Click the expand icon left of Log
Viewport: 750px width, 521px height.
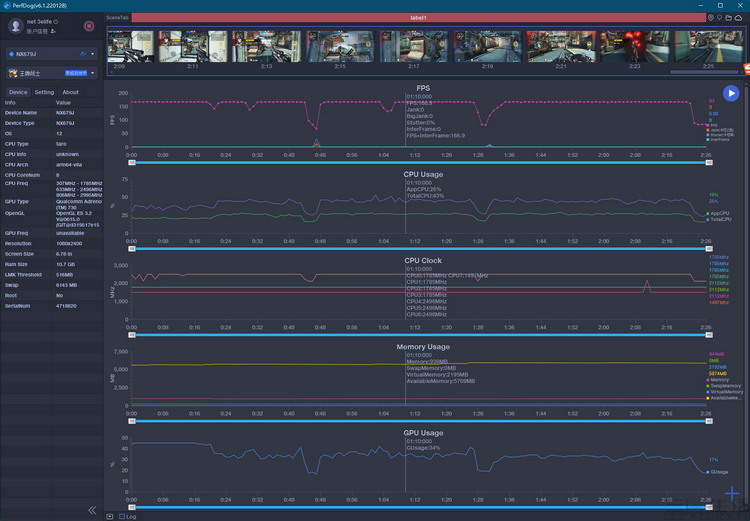(x=110, y=516)
